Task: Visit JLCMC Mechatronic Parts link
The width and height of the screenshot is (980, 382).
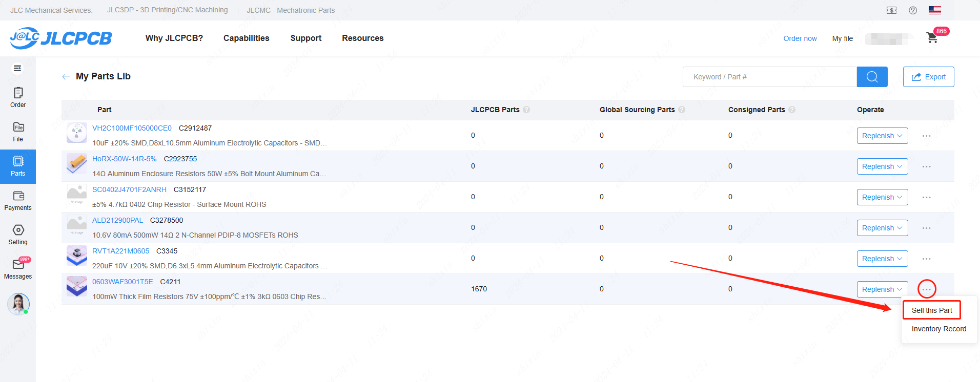Action: (291, 10)
